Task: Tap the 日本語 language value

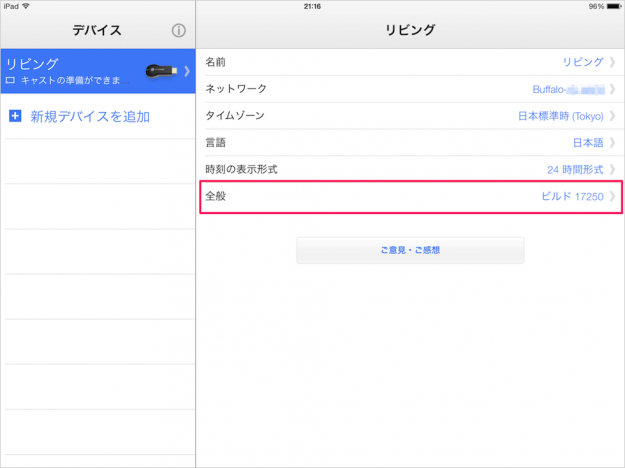Action: tap(587, 143)
